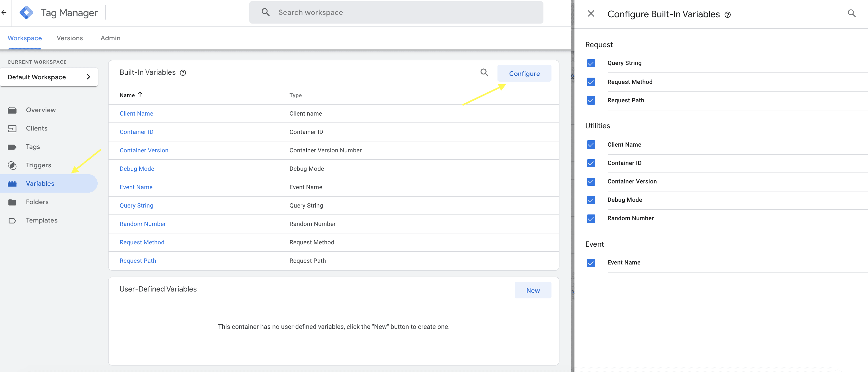
Task: Open the Versions tab
Action: (x=70, y=38)
